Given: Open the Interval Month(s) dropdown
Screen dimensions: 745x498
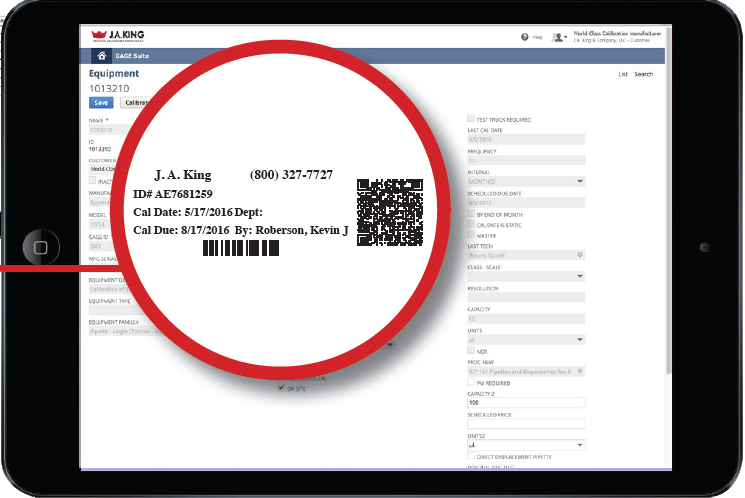Looking at the screenshot, I should tap(526, 182).
